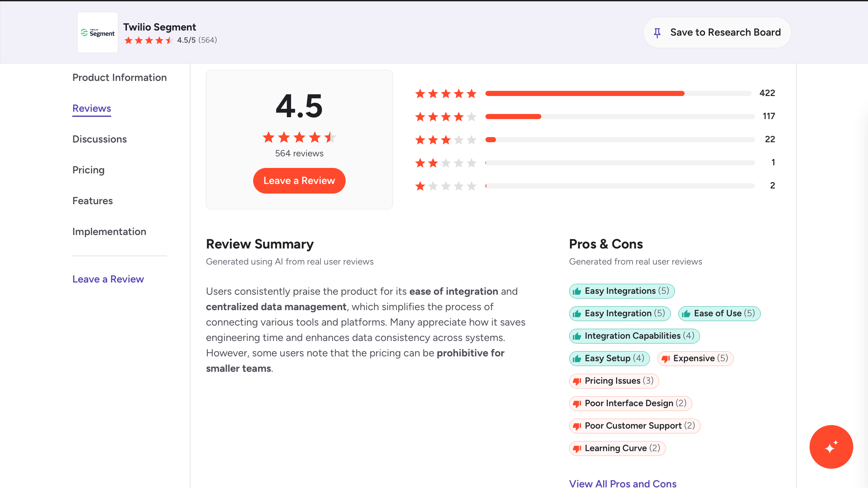Go to the Pricing sidebar section

tap(88, 170)
